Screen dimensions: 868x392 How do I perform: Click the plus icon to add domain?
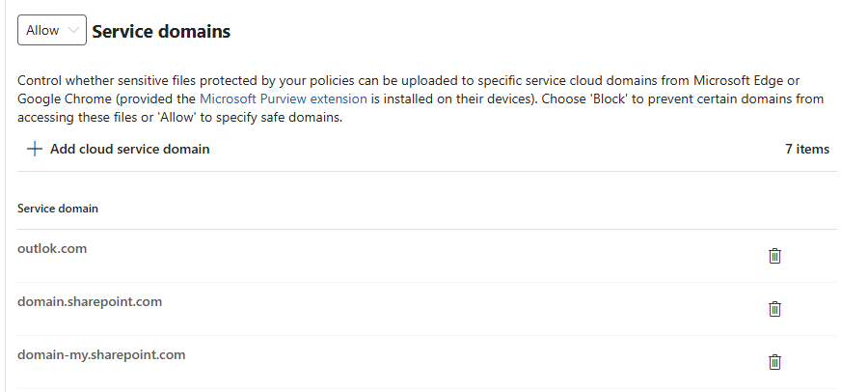[34, 149]
